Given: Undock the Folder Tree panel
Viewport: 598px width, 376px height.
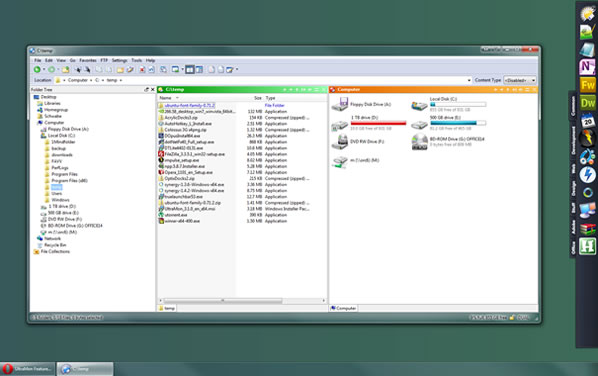Looking at the screenshot, I should pyautogui.click(x=146, y=90).
